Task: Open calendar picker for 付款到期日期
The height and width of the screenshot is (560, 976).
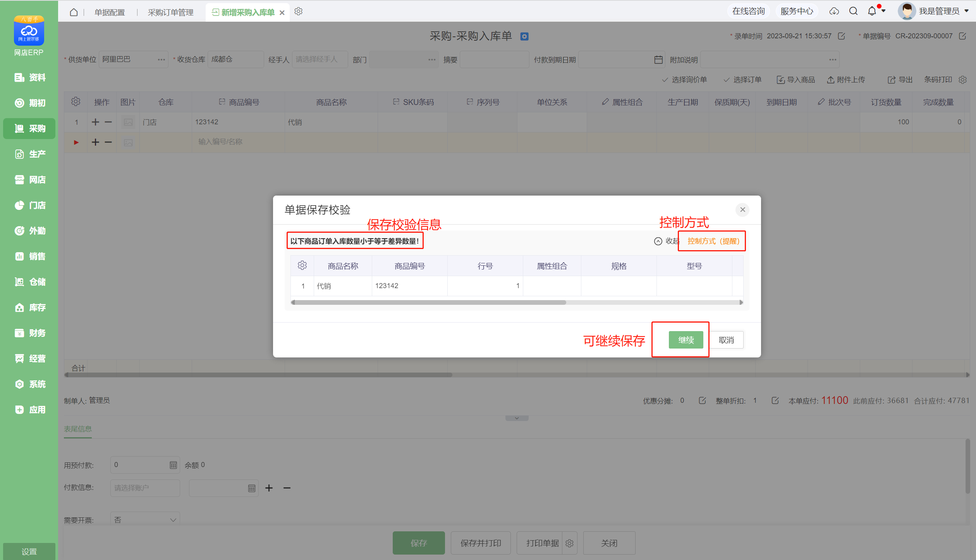Action: pyautogui.click(x=658, y=60)
